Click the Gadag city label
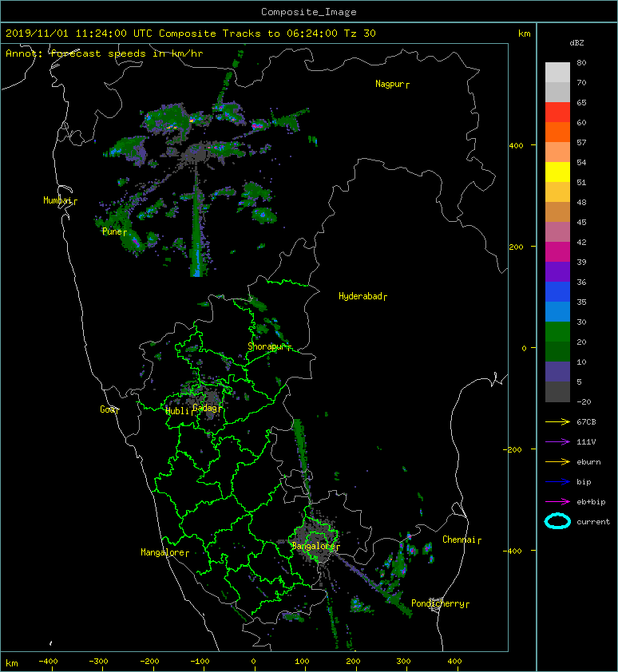The height and width of the screenshot is (672, 618). [x=205, y=408]
